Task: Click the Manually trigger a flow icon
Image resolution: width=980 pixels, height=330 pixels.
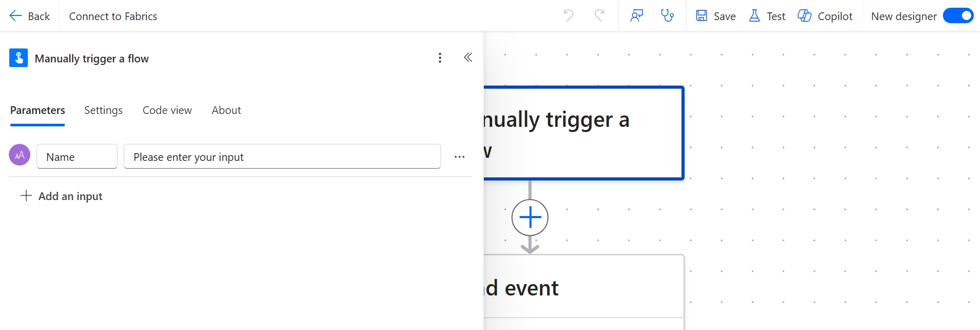Action: click(x=19, y=58)
